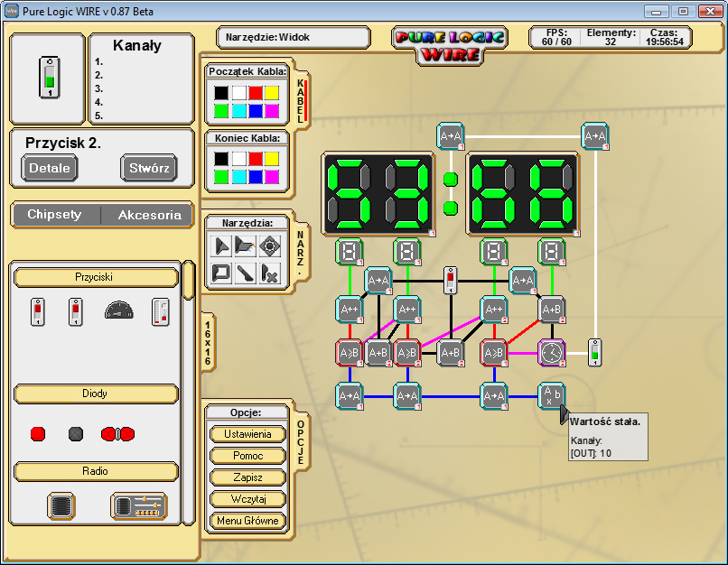This screenshot has width=728, height=565.
Task: Open Ustawienia from the Opcje panel
Action: [x=247, y=434]
